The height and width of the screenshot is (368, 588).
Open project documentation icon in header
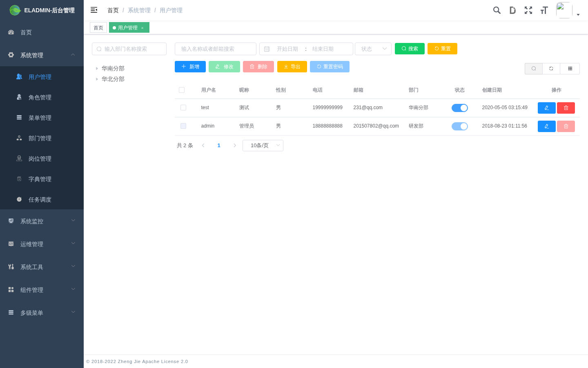(512, 10)
